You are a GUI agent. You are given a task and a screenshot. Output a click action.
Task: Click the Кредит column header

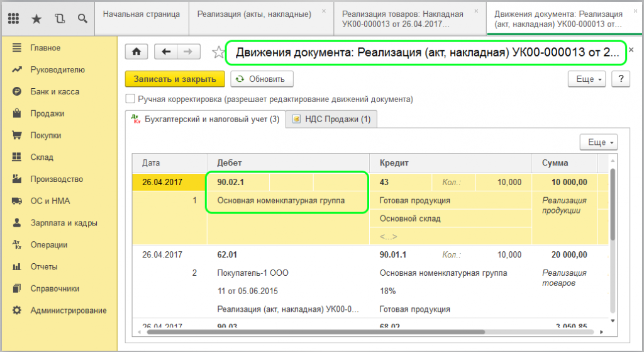pyautogui.click(x=451, y=163)
